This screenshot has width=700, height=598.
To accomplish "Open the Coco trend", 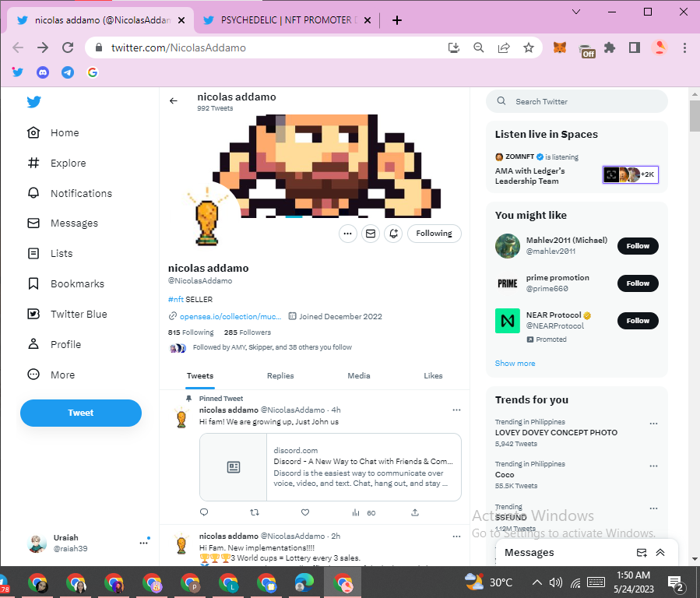I will [x=505, y=475].
